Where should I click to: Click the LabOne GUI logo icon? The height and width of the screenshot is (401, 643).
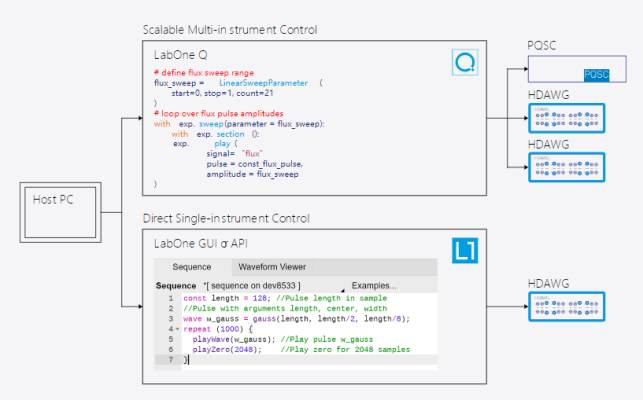pyautogui.click(x=466, y=249)
